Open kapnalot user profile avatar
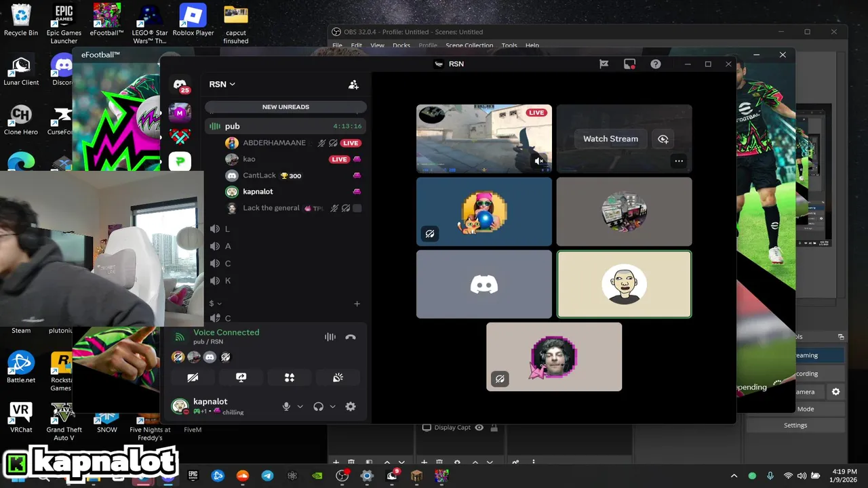Image resolution: width=868 pixels, height=488 pixels. [180, 406]
